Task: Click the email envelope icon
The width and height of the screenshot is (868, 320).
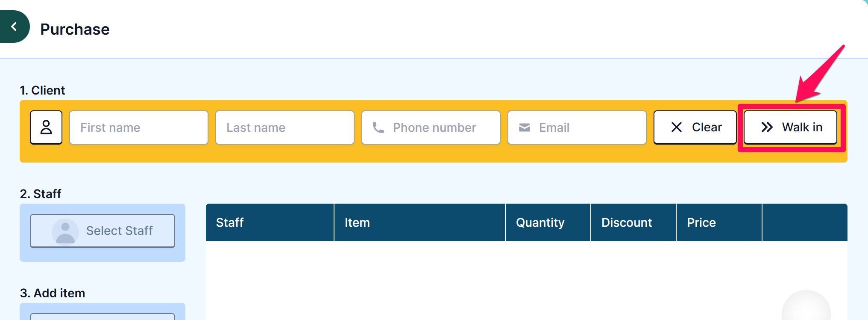Action: (x=525, y=127)
